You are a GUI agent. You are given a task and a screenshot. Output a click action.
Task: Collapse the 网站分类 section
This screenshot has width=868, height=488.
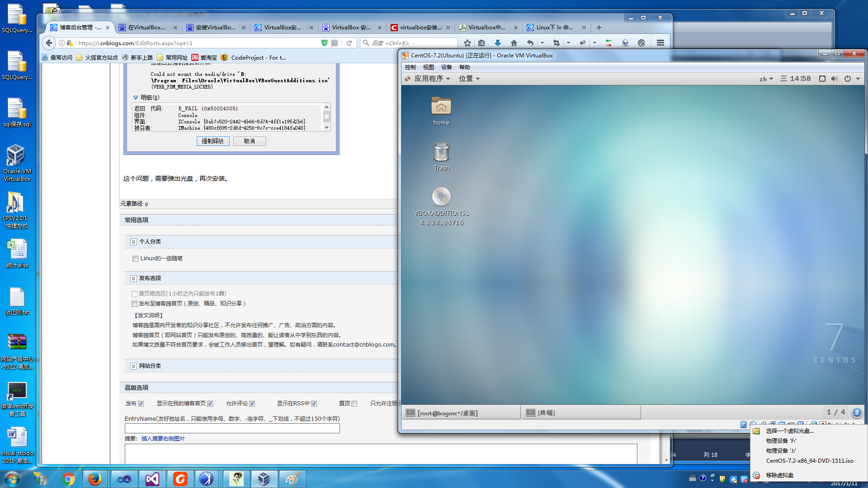[x=133, y=366]
